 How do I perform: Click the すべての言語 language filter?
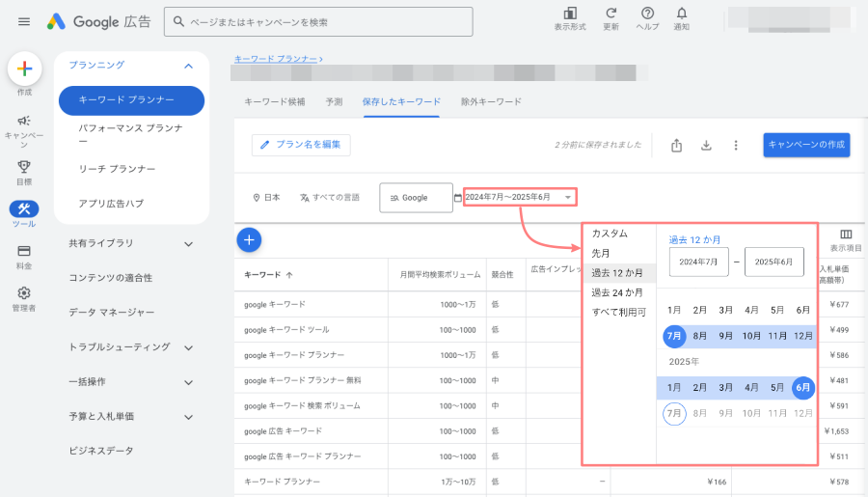330,197
